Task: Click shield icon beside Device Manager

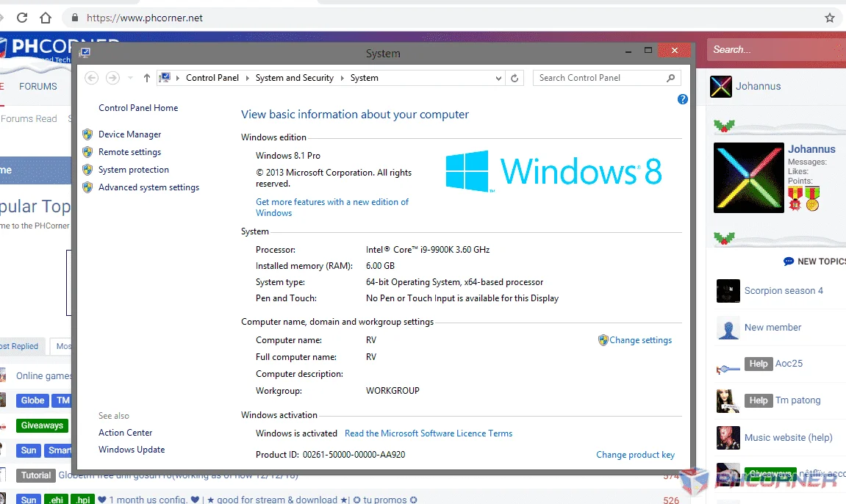Action: tap(87, 134)
